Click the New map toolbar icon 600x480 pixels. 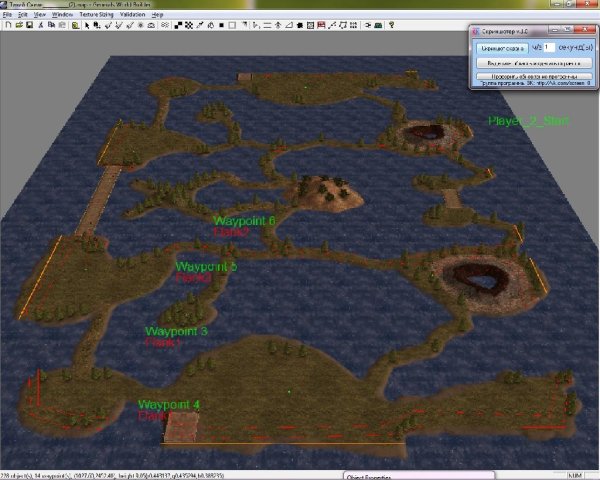(x=5, y=25)
